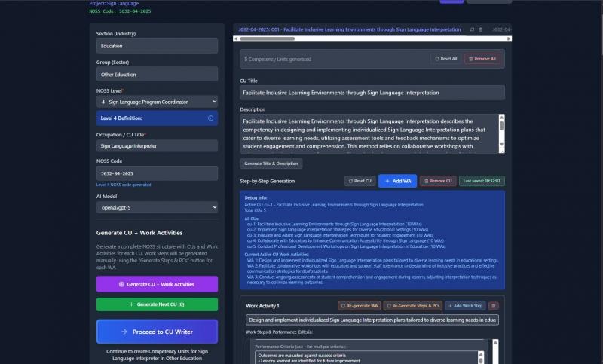Open the AI Model dropdown
Screen dimensions: 603x364
click(157, 206)
